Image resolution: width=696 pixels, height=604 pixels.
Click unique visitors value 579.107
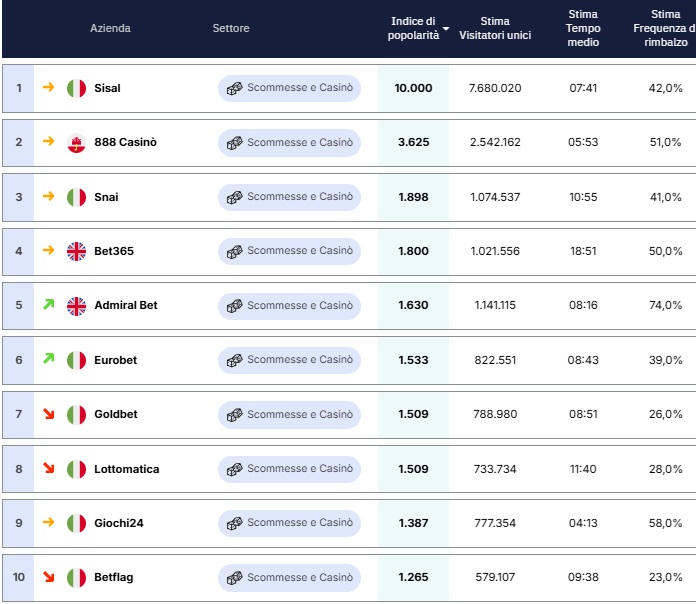pyautogui.click(x=495, y=577)
